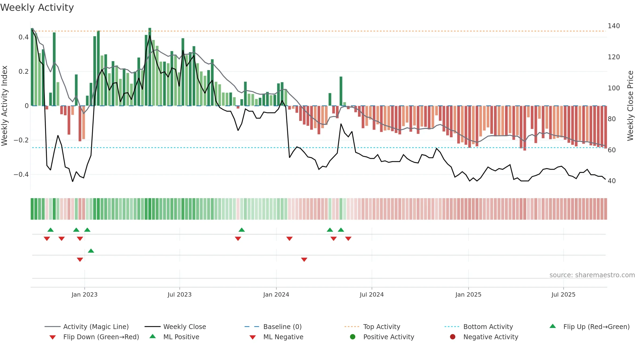Click the gray line sample for Activity (Magic Line)
Viewport: 644px width, 362px height.
pyautogui.click(x=53, y=327)
